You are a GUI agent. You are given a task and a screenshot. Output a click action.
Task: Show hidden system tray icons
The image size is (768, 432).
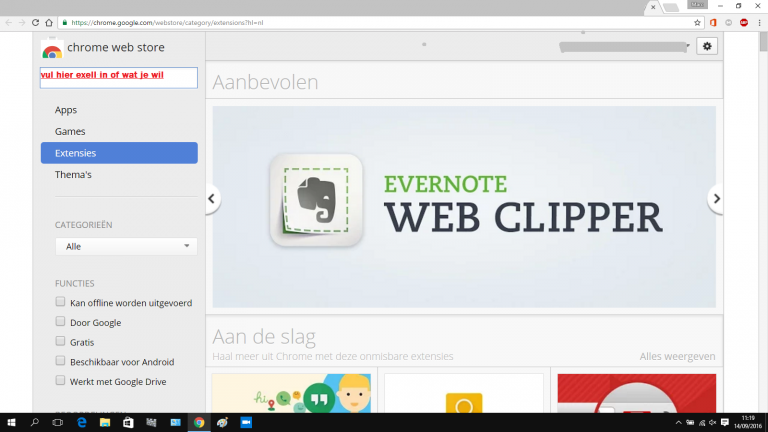(678, 422)
